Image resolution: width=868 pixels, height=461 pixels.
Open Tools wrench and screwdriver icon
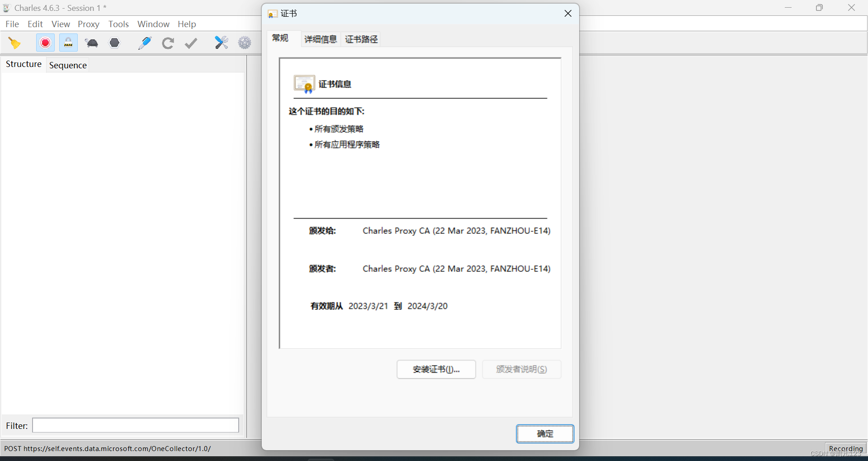pyautogui.click(x=222, y=43)
